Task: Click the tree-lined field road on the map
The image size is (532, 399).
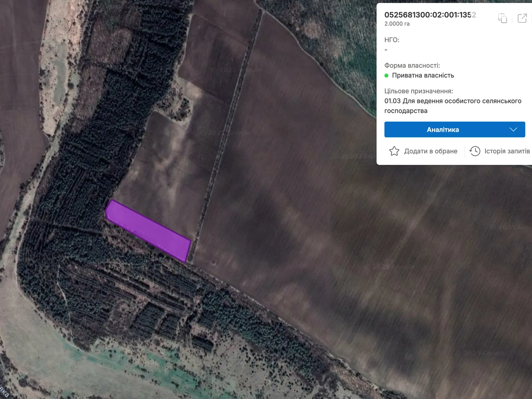Action: click(x=229, y=126)
